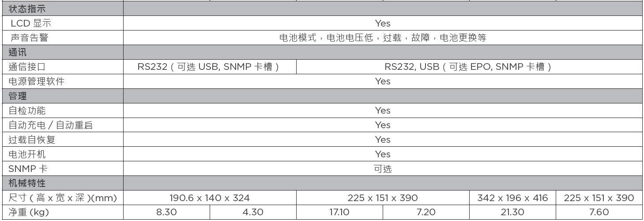Select the 21.30 net weight value
644x221 pixels.
pos(512,212)
